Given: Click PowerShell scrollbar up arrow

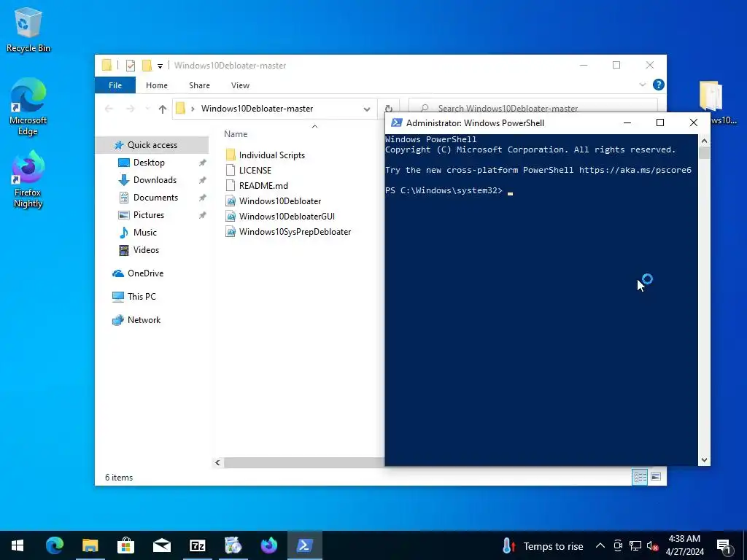Looking at the screenshot, I should pos(704,141).
